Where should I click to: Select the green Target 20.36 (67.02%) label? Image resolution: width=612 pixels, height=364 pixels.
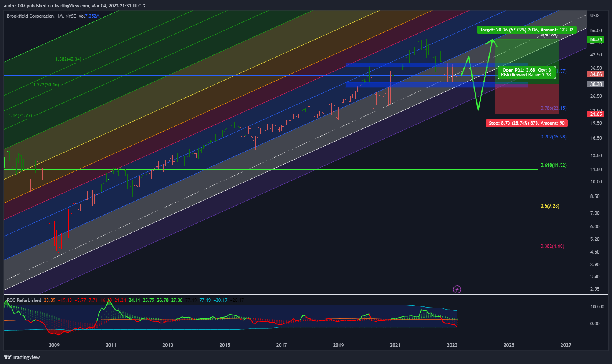[527, 30]
